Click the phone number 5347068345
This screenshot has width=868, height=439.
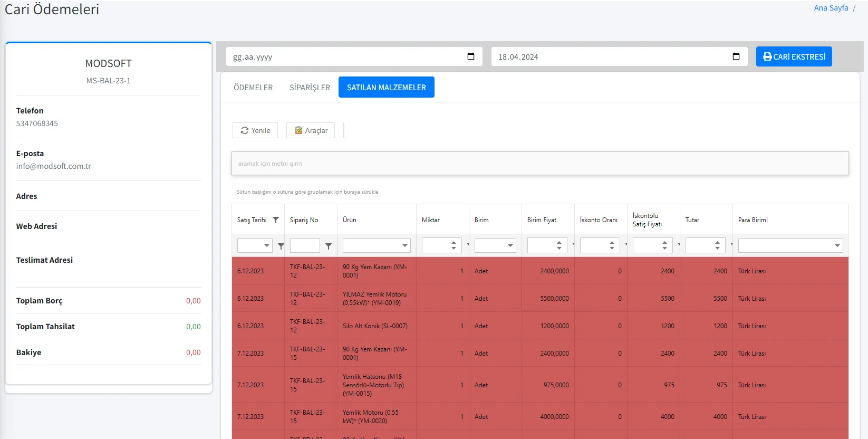(x=37, y=123)
